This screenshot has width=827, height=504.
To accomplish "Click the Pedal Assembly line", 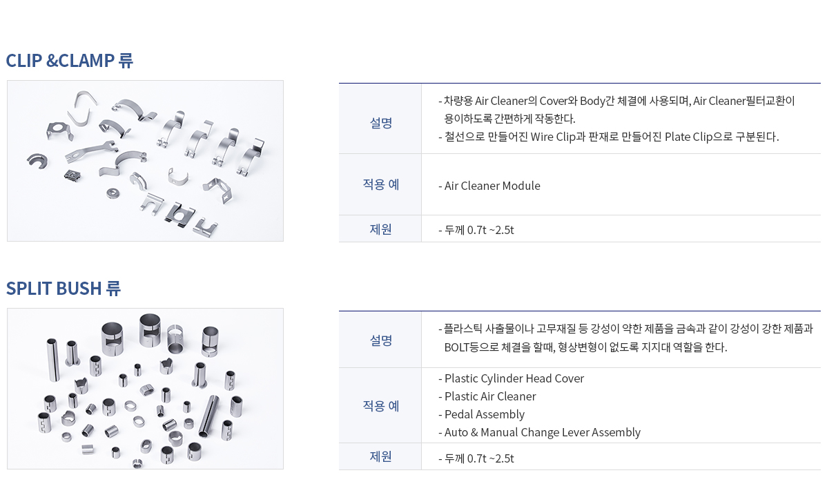I will coord(482,414).
